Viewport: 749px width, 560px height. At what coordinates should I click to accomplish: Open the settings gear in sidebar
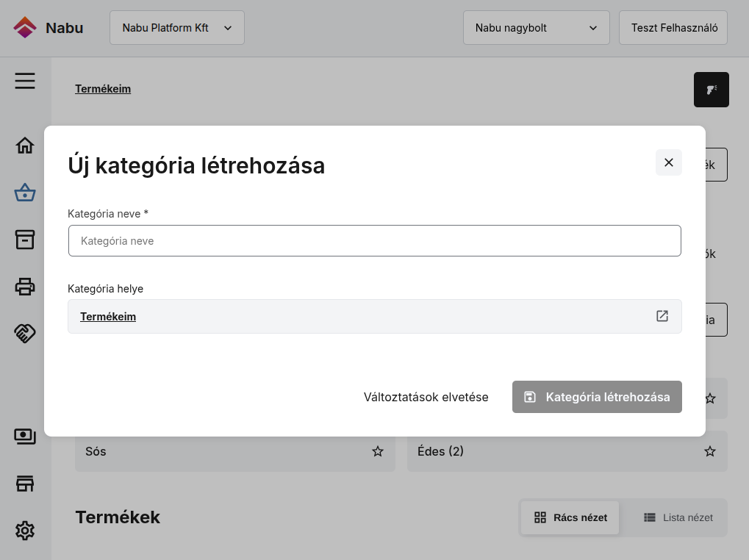click(25, 531)
